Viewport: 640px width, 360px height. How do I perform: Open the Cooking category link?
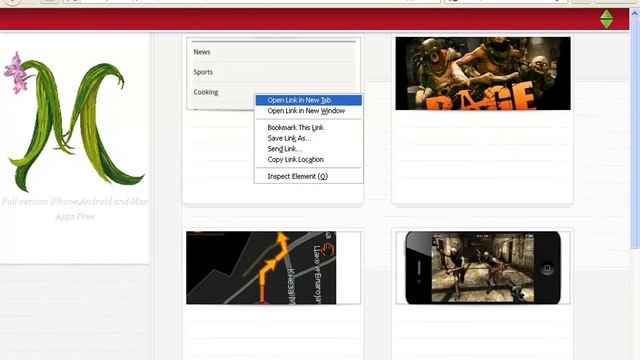206,92
